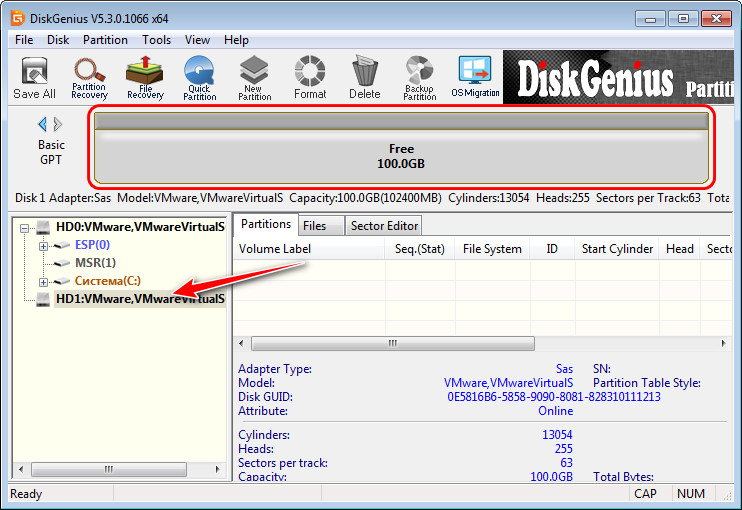The height and width of the screenshot is (510, 742).
Task: Click the ESP(0) partition icon
Action: pyautogui.click(x=62, y=245)
